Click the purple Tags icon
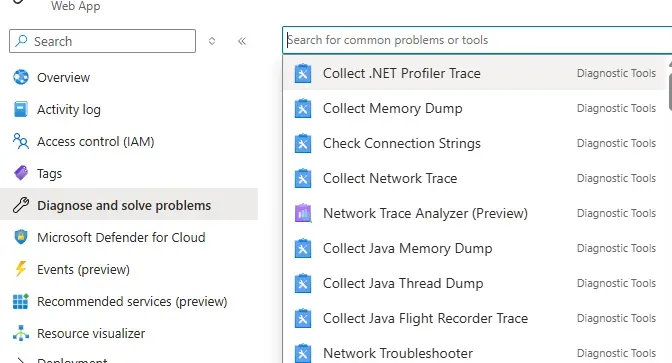Image resolution: width=672 pixels, height=363 pixels. pos(21,173)
